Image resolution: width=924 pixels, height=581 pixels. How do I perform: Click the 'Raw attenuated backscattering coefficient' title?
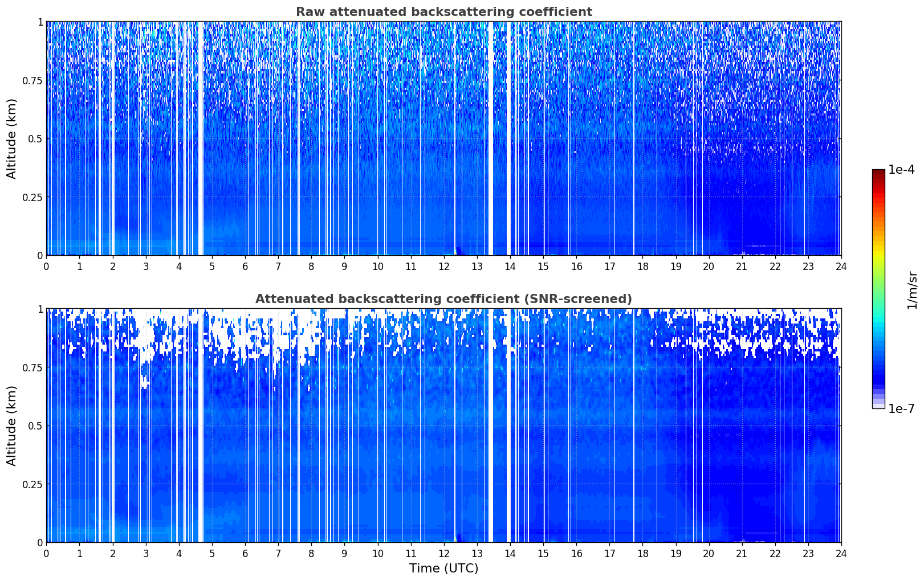[443, 12]
